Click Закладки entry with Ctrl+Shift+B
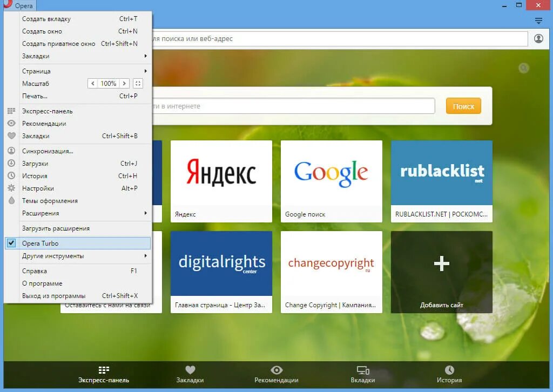The height and width of the screenshot is (392, 553). tap(79, 136)
